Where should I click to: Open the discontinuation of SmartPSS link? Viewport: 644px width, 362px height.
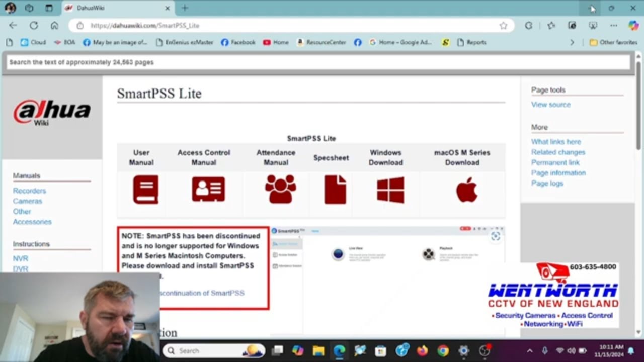pyautogui.click(x=202, y=293)
